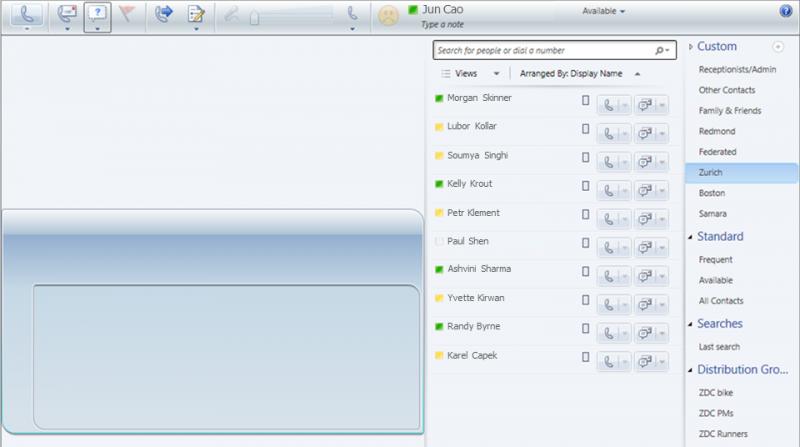Tick the small box in Soumya Singhi's row

[x=586, y=158]
